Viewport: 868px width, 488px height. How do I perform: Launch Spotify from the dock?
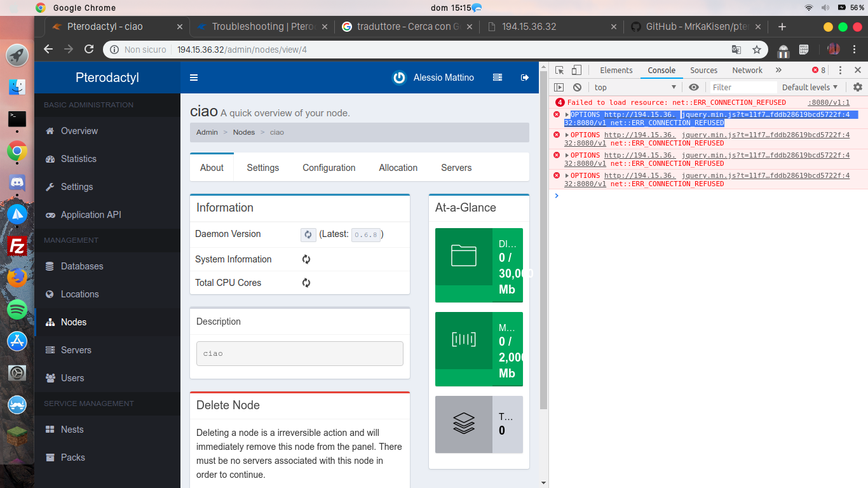pyautogui.click(x=17, y=309)
